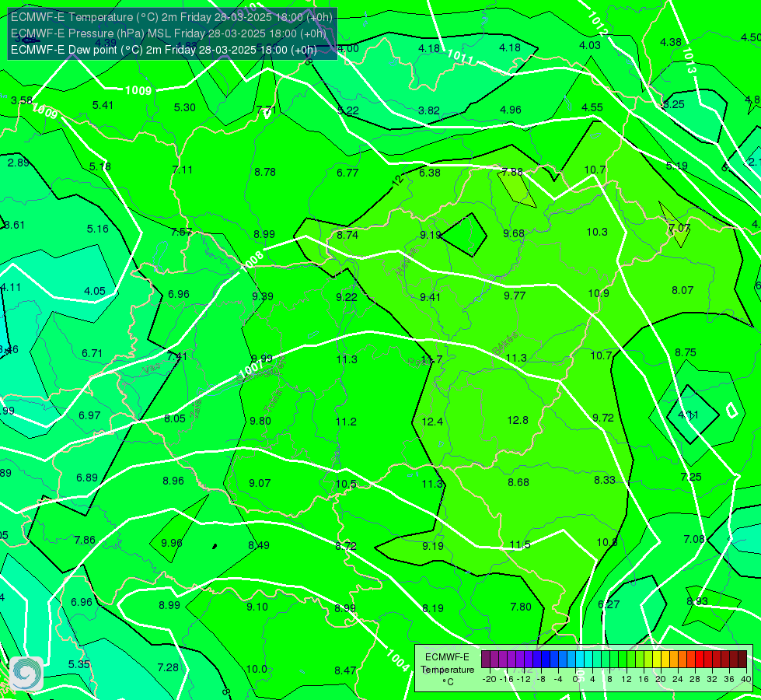Click the 8.33 temperature value
761x700 pixels.
[x=605, y=480]
